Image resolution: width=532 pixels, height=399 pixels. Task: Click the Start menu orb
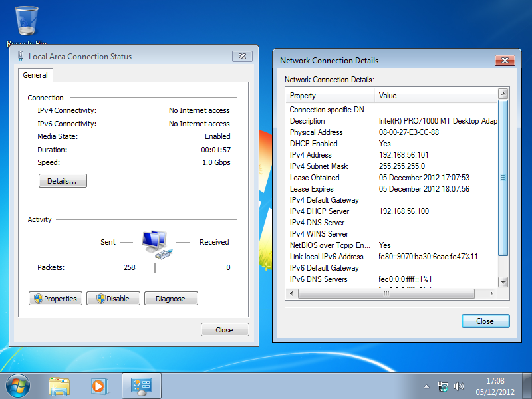(x=18, y=386)
